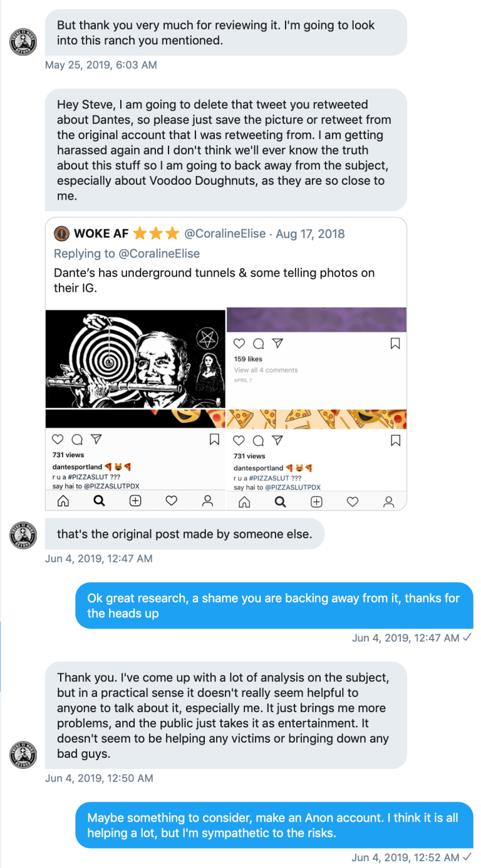Open the hypnotic spiral flute image
This screenshot has height=868, width=481.
click(135, 359)
